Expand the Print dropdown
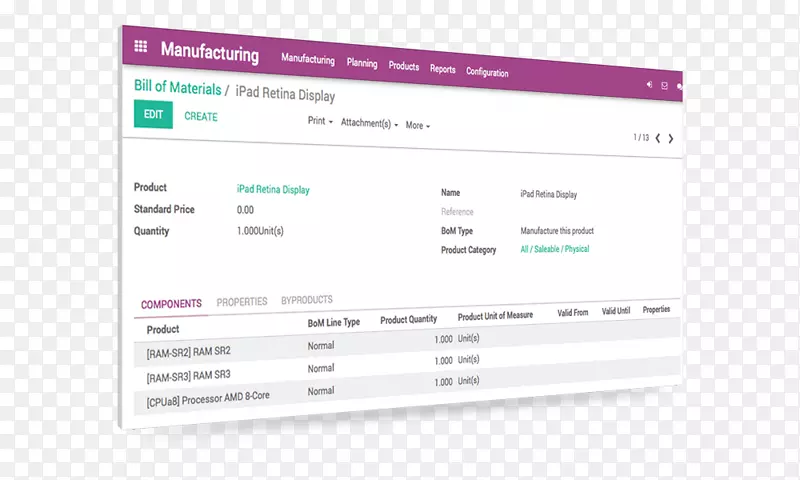Screen dimensions: 800x480 [x=319, y=121]
